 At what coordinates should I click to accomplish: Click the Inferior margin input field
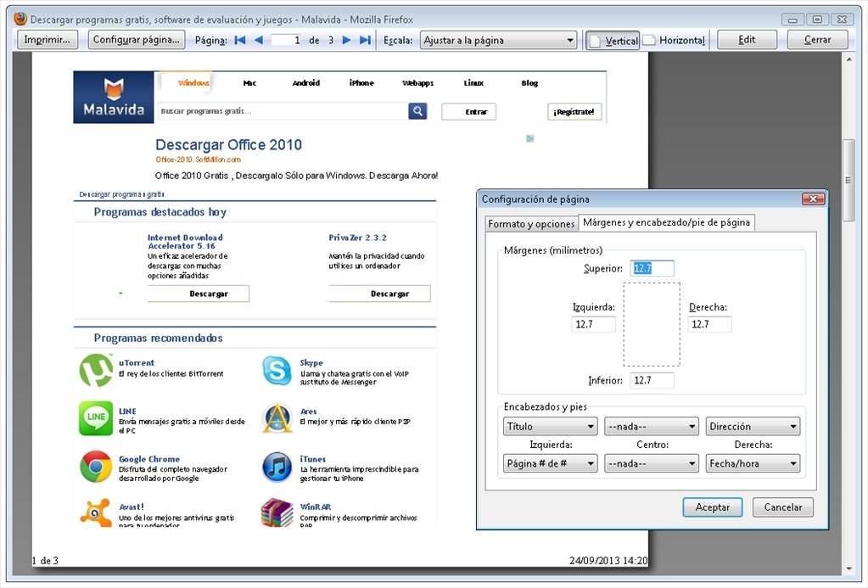click(x=652, y=380)
